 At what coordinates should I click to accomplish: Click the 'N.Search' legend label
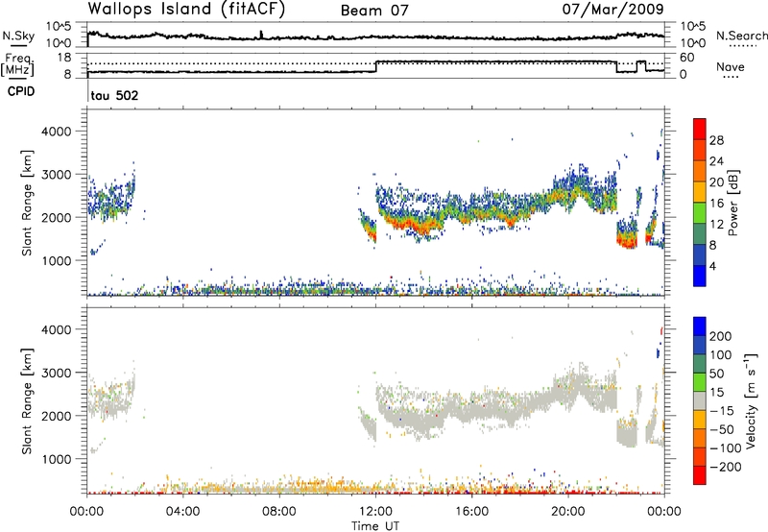click(741, 36)
